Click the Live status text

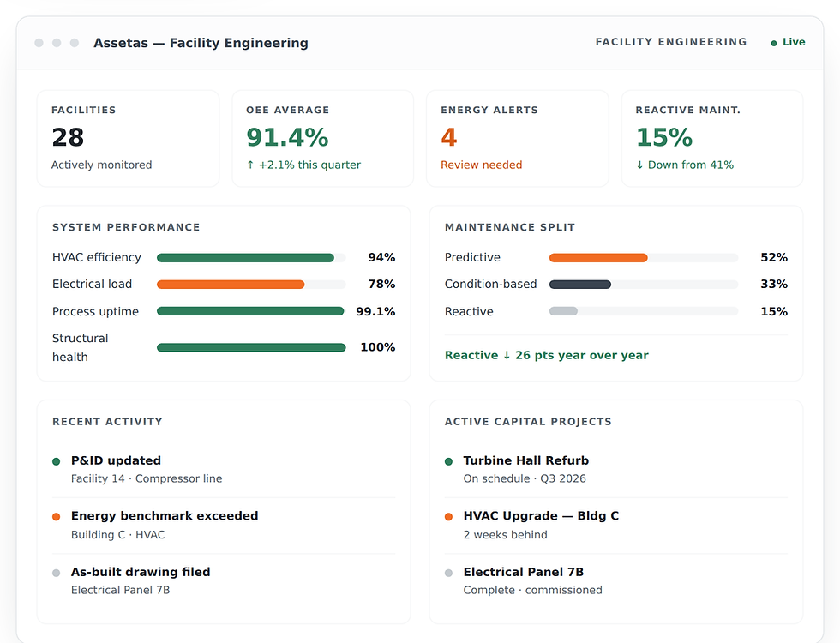click(x=794, y=42)
